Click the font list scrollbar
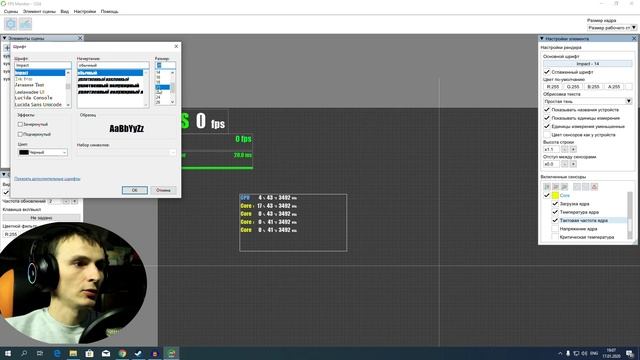This screenshot has height=360, width=640. pyautogui.click(x=68, y=88)
